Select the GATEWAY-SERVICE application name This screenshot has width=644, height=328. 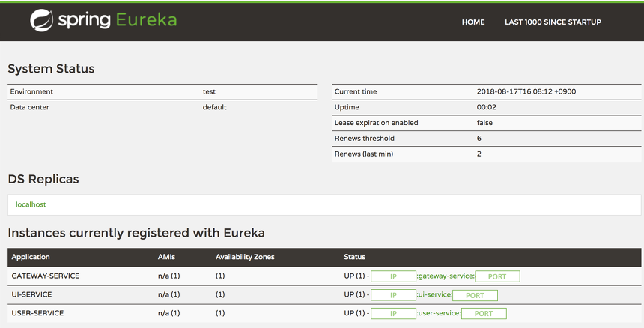[46, 276]
